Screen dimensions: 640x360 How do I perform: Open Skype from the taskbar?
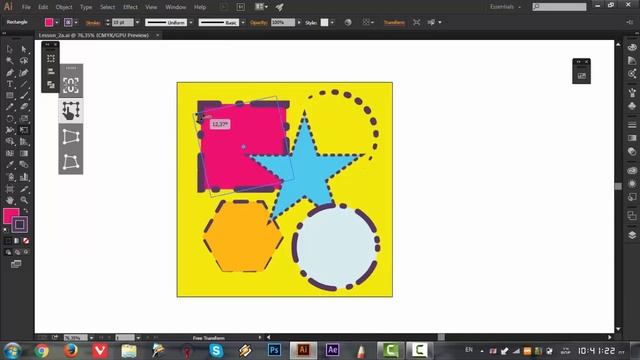point(216,350)
